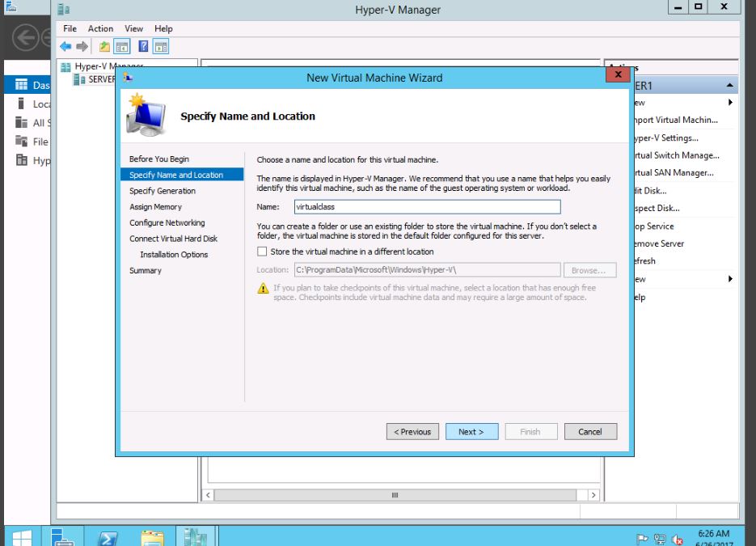Click the yellow warning icon beside checkpoint note
Screen dimensions: 756x546
pyautogui.click(x=263, y=289)
